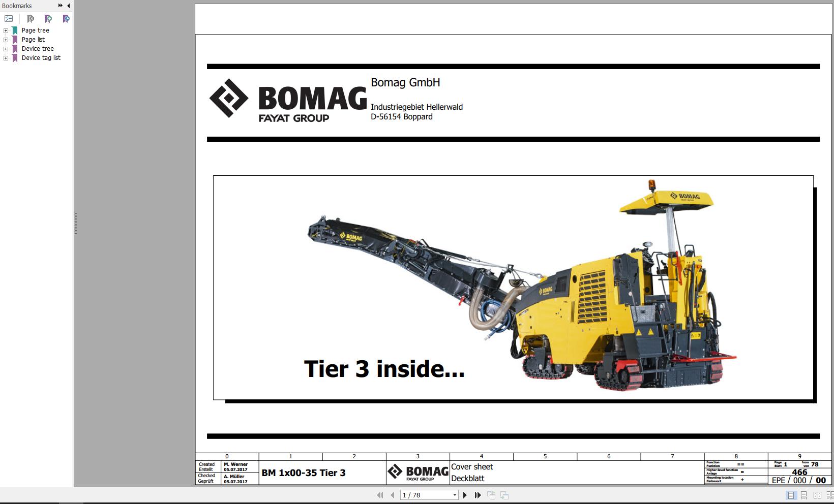
Task: Collapse the Bookmarks panel with the left arrow
Action: [69, 6]
